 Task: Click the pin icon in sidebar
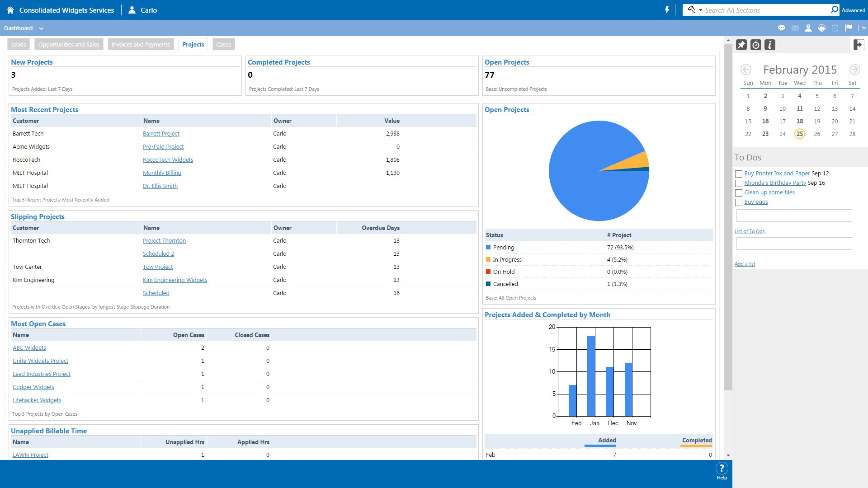(741, 45)
